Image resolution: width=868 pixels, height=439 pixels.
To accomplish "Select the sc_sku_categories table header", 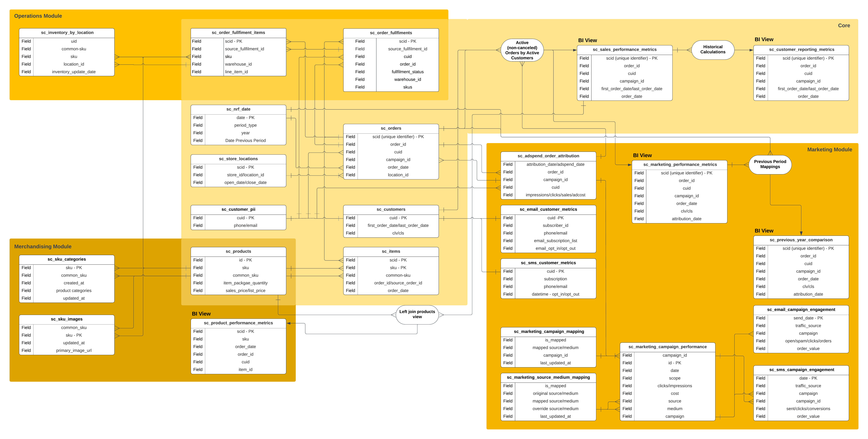I will click(67, 259).
